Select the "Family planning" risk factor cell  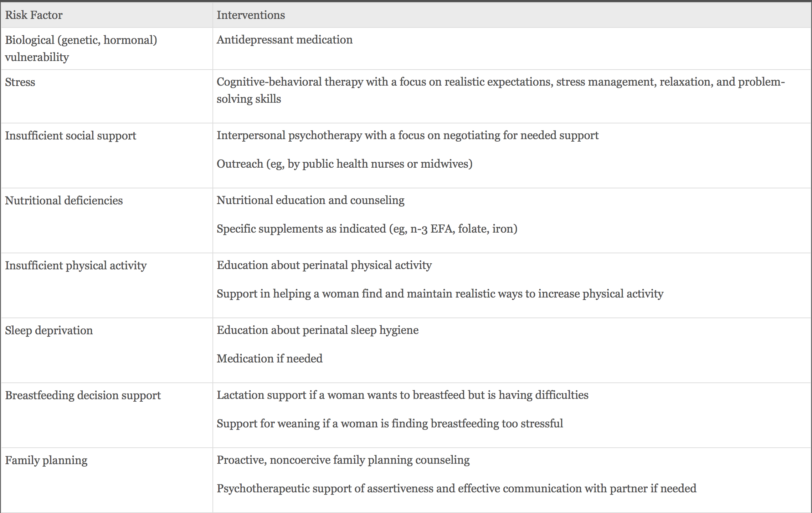click(x=46, y=460)
